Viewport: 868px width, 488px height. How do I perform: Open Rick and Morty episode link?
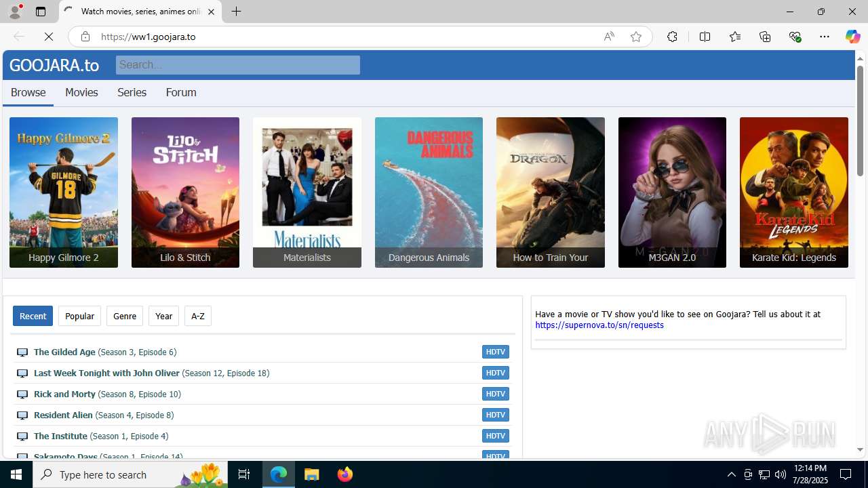107,394
